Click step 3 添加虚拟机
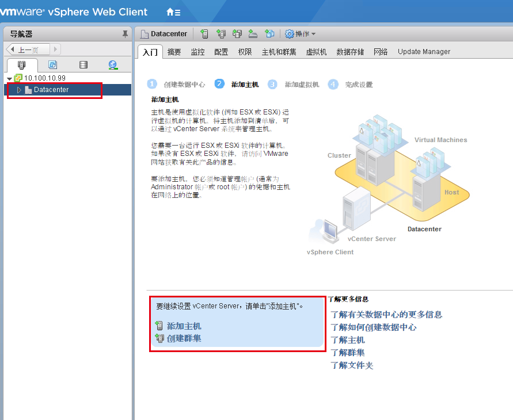 point(293,85)
